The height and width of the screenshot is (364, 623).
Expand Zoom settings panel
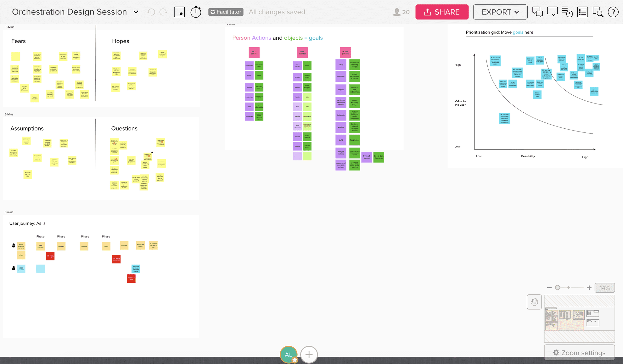click(x=579, y=353)
